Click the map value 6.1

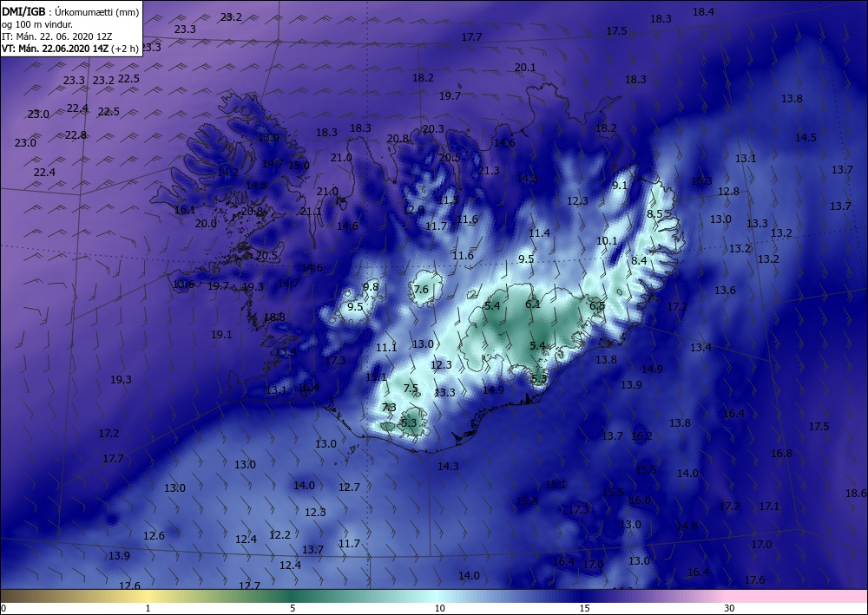[x=533, y=304]
